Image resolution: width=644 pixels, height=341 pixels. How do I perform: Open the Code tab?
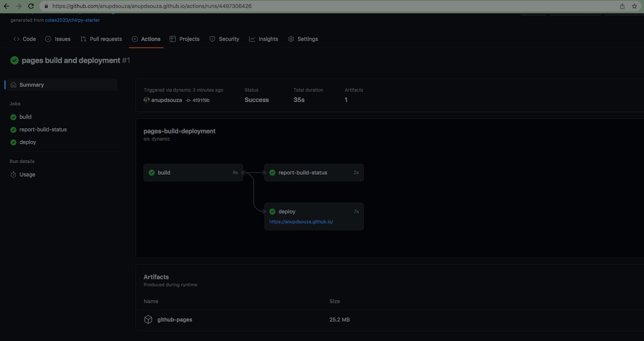[x=25, y=39]
